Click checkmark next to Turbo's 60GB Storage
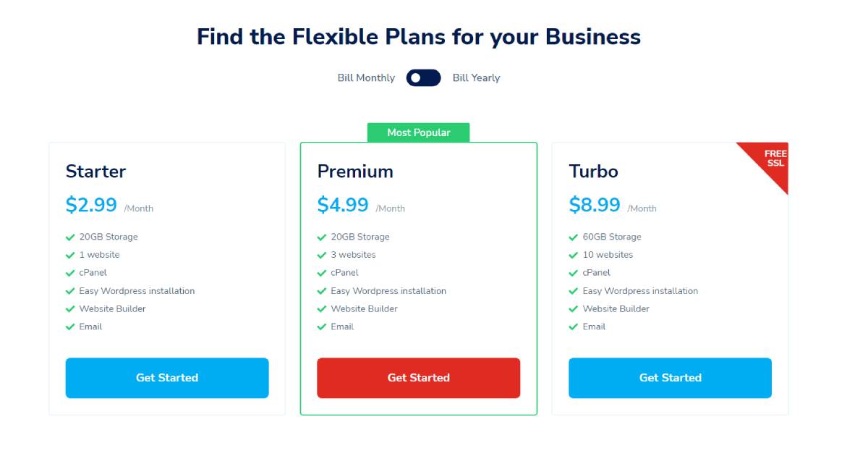The height and width of the screenshot is (464, 868). click(x=574, y=237)
